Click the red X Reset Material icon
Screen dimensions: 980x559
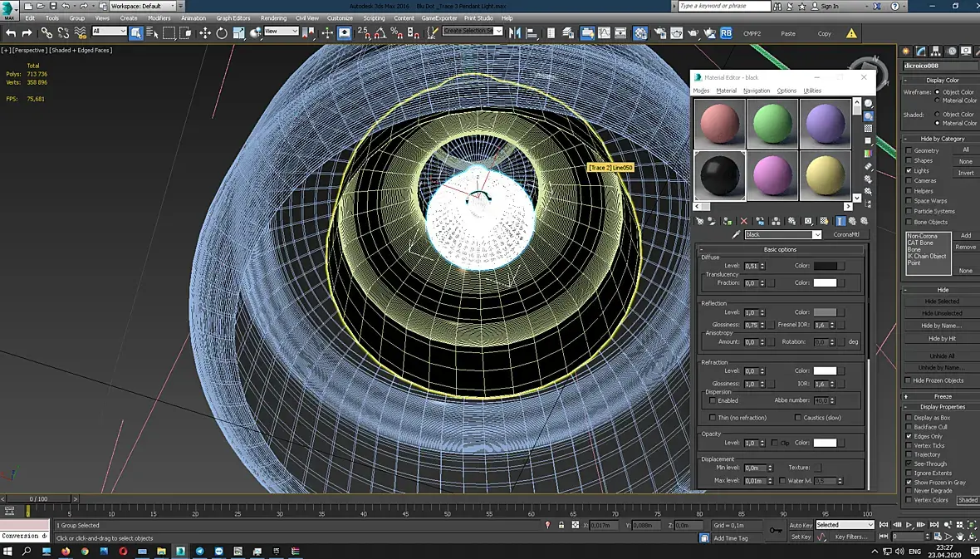click(743, 221)
